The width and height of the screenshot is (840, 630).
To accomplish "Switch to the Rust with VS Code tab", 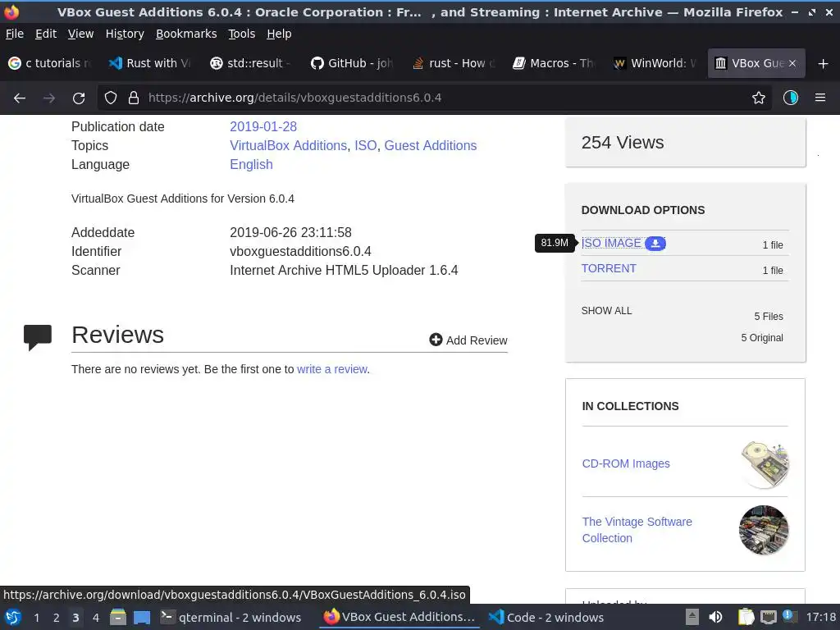I will tap(151, 63).
